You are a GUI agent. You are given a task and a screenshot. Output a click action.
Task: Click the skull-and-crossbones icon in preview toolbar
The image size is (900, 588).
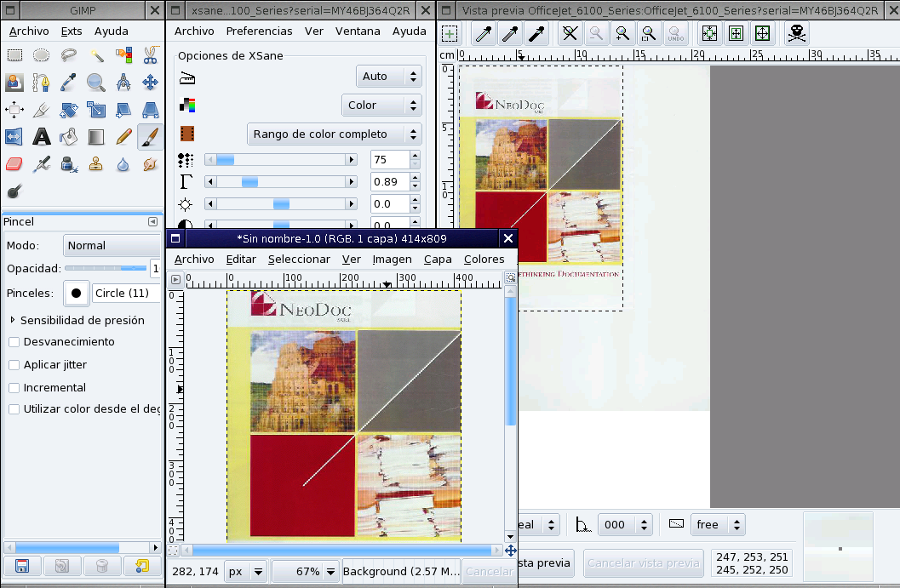tap(796, 34)
